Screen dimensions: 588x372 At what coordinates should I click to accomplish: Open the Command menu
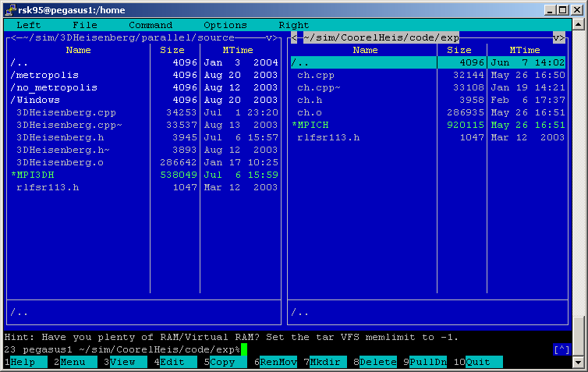tap(151, 25)
